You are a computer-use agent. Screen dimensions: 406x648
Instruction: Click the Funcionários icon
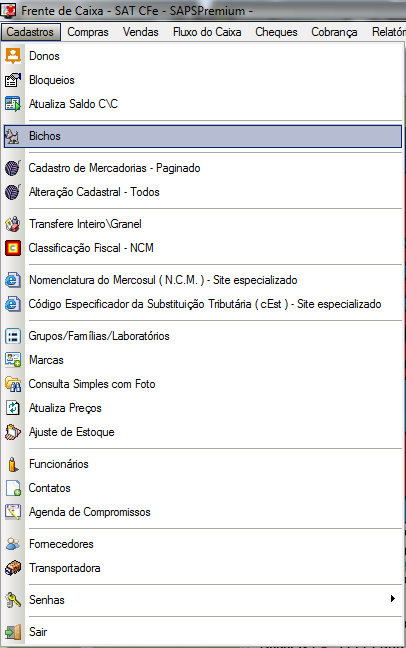pos(13,464)
